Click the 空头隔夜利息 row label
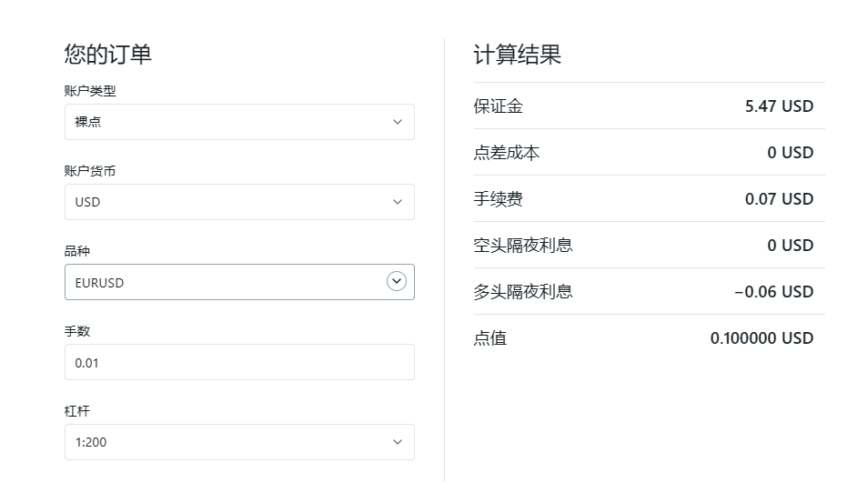This screenshot has height=483, width=868. (522, 245)
